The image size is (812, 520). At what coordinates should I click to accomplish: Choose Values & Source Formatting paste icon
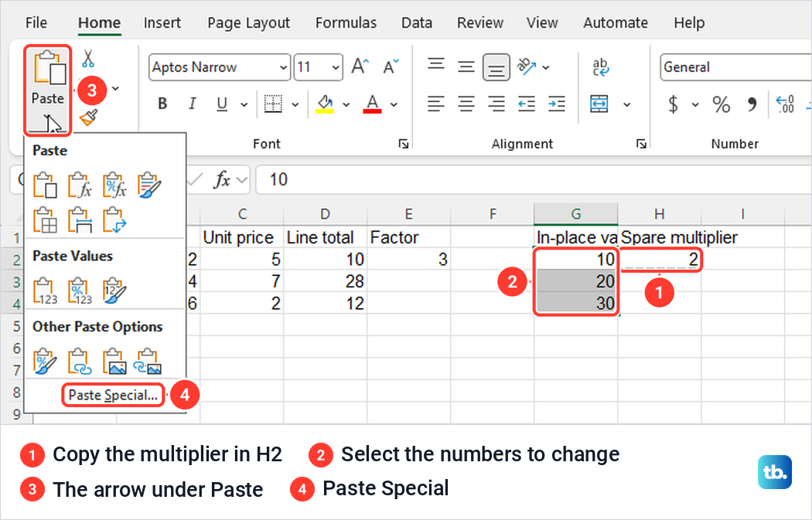[x=114, y=291]
